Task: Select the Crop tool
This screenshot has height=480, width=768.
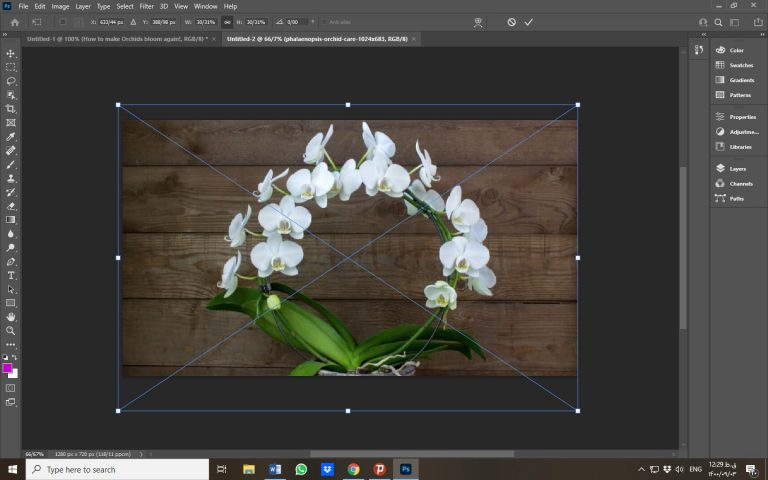Action: tap(11, 109)
